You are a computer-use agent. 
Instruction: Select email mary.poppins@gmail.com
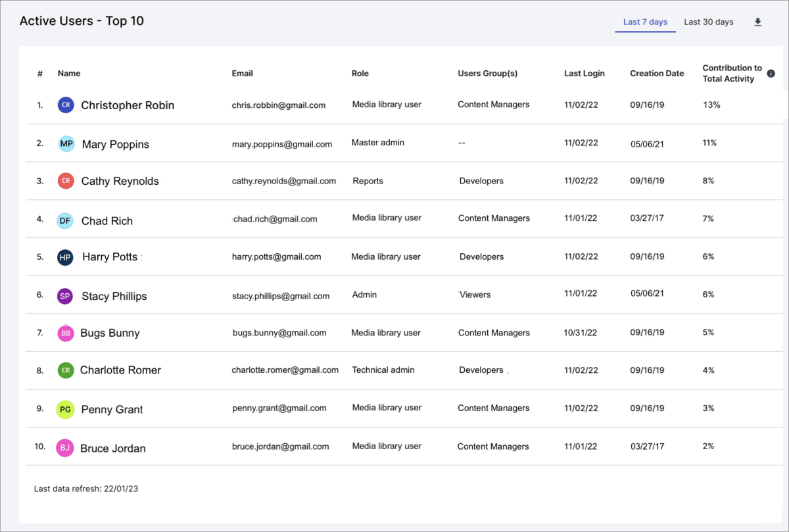pyautogui.click(x=282, y=145)
